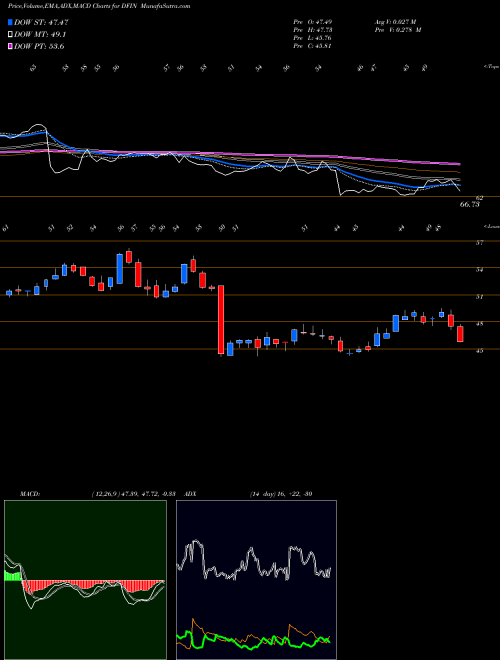Click the last red candlestick on the right
This screenshot has width=500, height=660.
tap(460, 333)
